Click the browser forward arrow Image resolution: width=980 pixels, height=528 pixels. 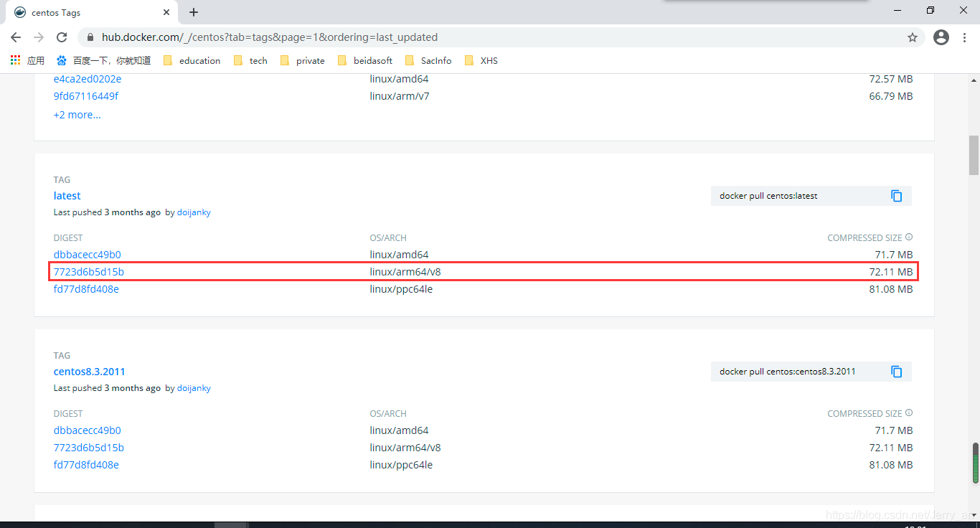click(39, 37)
